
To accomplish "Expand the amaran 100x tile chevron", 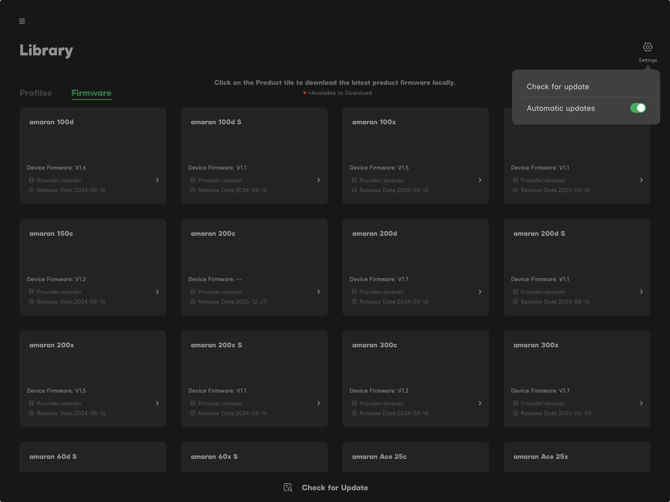I will point(480,180).
